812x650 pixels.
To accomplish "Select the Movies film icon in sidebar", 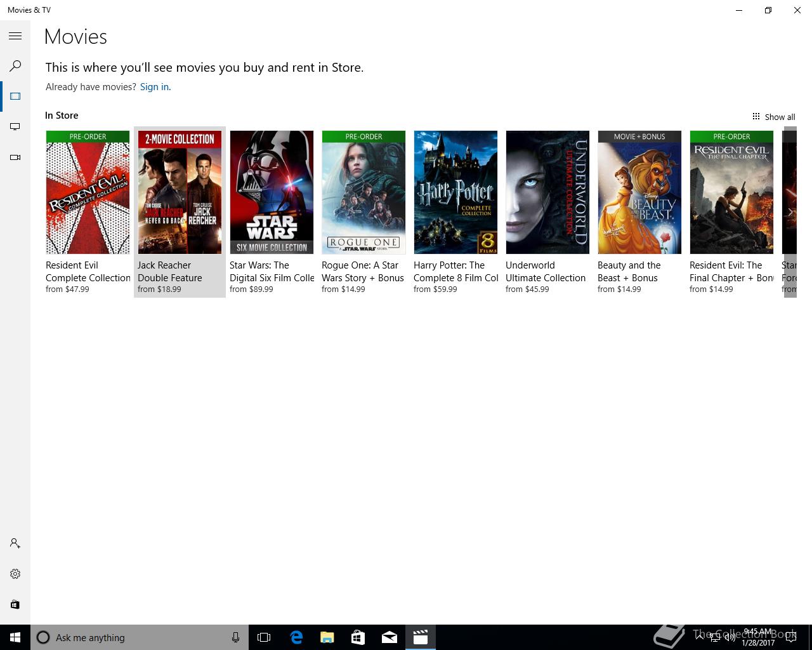I will pyautogui.click(x=15, y=96).
